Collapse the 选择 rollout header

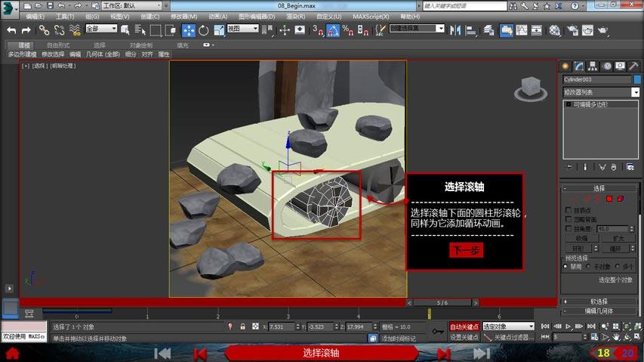(x=599, y=188)
